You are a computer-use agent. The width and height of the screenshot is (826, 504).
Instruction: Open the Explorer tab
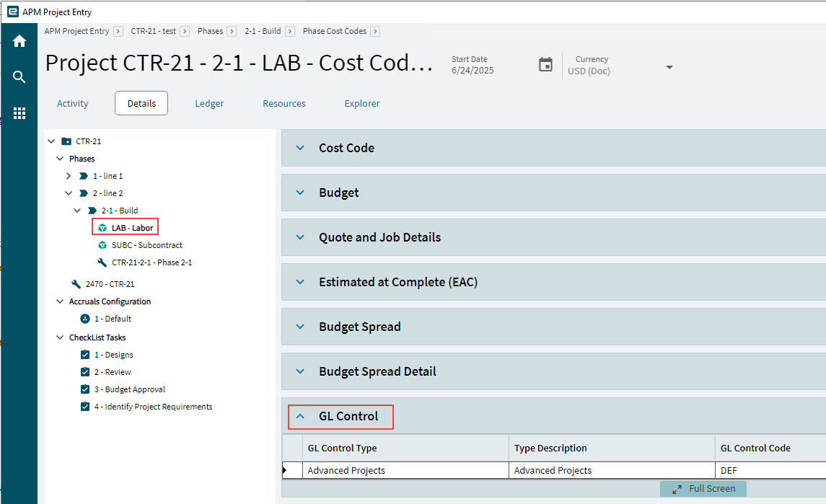pos(362,103)
